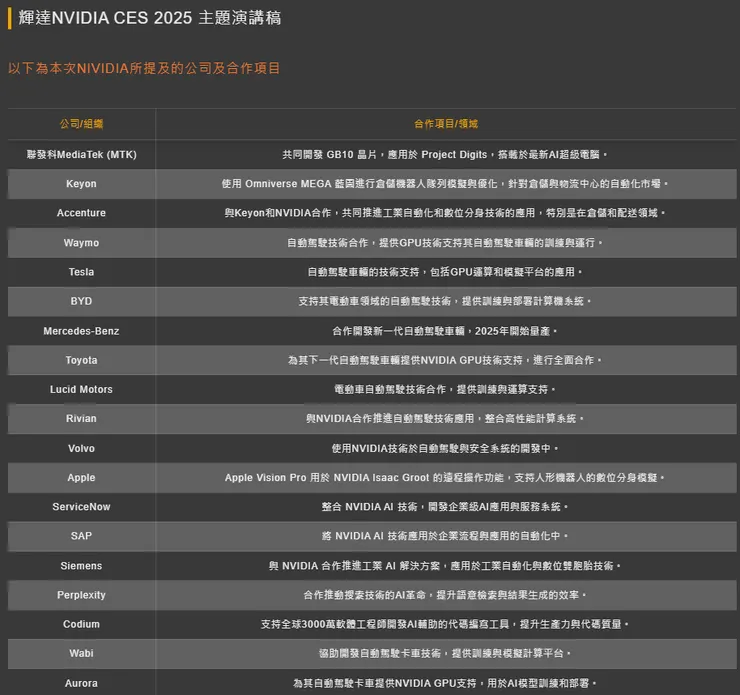740x695 pixels.
Task: Click the orange subtitle 以下為本次NIVIDIA所提及的公司及合作項目
Action: 144,68
